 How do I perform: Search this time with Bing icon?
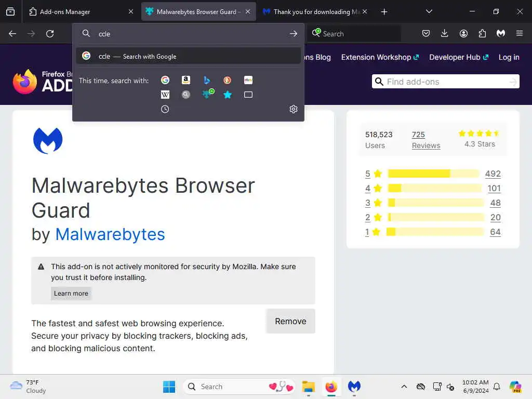coord(207,80)
